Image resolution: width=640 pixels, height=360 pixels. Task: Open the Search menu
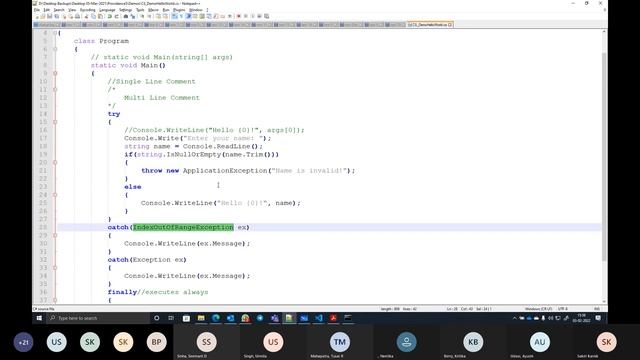tap(59, 10)
